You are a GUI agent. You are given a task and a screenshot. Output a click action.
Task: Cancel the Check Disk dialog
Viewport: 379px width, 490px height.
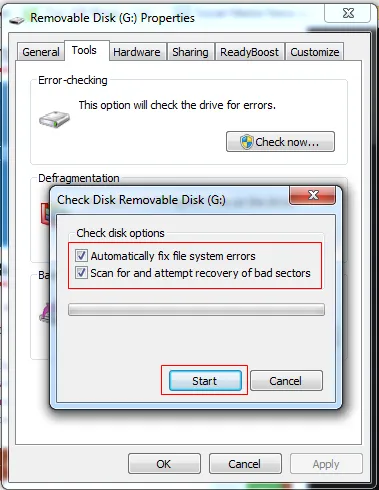286,381
